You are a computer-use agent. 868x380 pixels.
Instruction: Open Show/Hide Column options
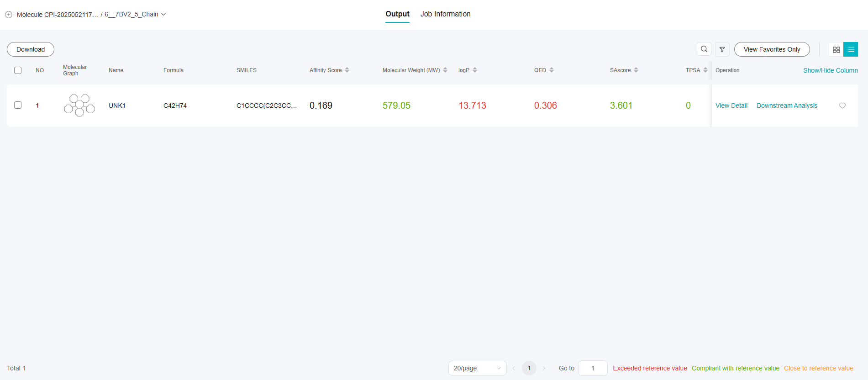coord(830,70)
